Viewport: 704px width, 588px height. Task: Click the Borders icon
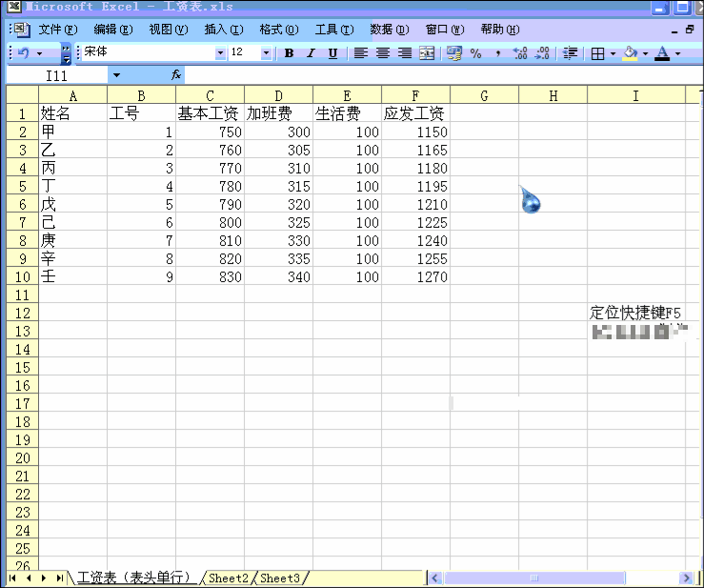(x=597, y=53)
